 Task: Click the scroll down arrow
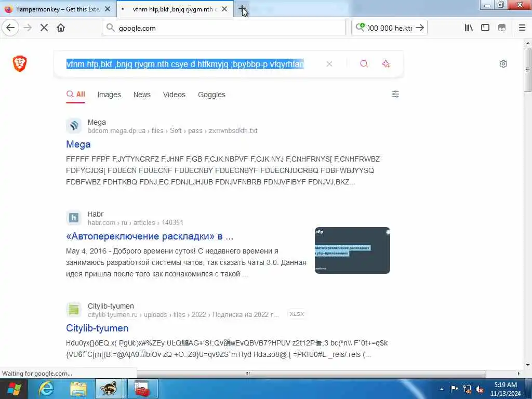(x=527, y=365)
